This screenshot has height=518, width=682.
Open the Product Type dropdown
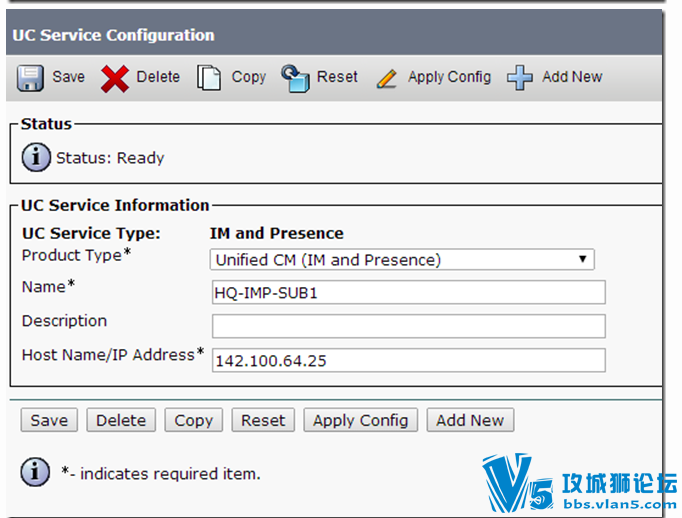[x=402, y=260]
